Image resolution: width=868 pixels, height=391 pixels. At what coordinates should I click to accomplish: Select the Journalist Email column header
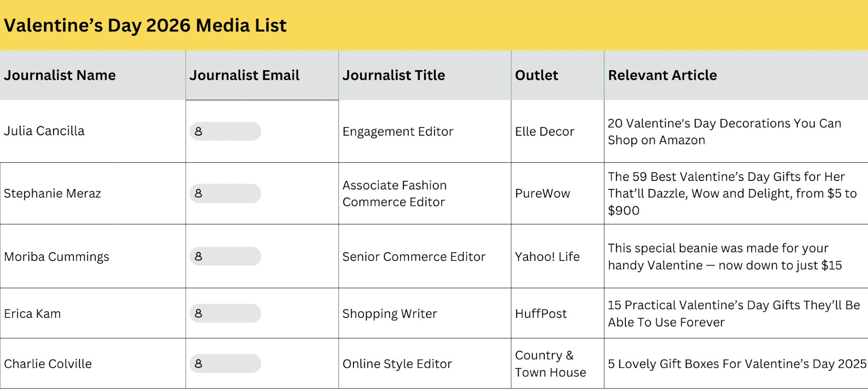tap(244, 75)
